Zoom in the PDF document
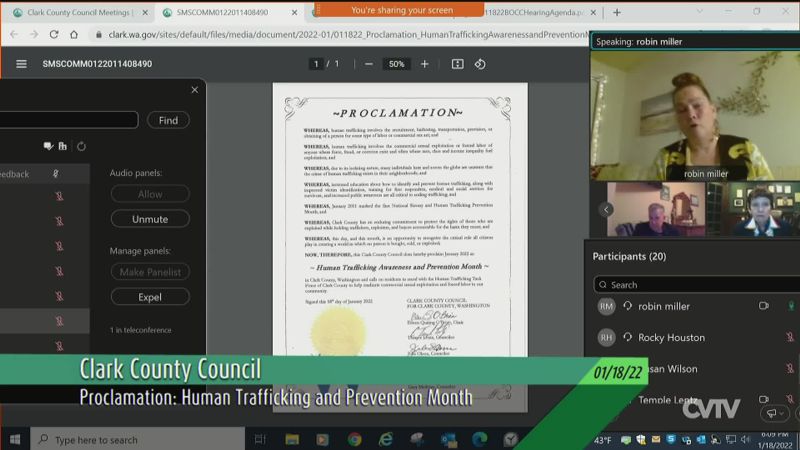 pyautogui.click(x=424, y=64)
